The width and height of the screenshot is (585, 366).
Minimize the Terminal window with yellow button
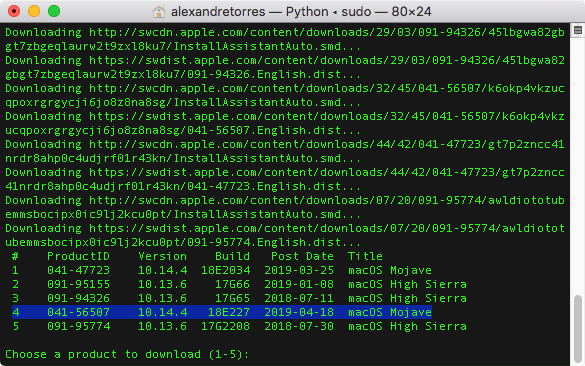[x=34, y=11]
